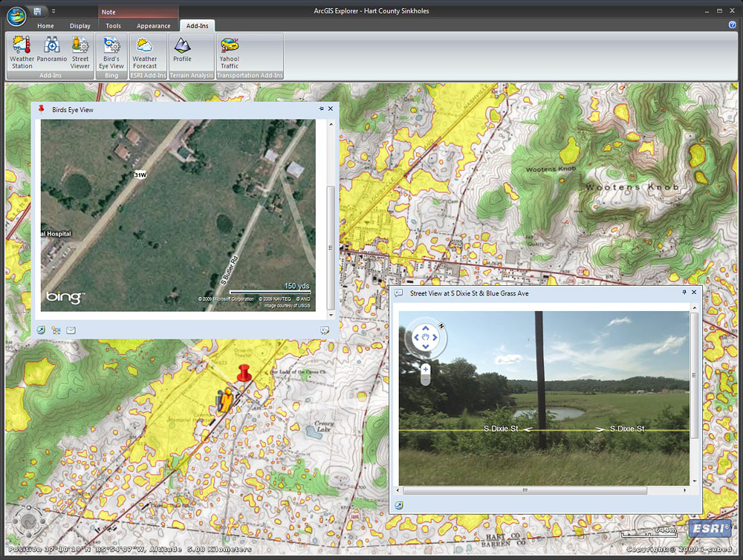The height and width of the screenshot is (560, 743).
Task: Click the envelope email icon under Birds Eye View
Action: point(71,331)
